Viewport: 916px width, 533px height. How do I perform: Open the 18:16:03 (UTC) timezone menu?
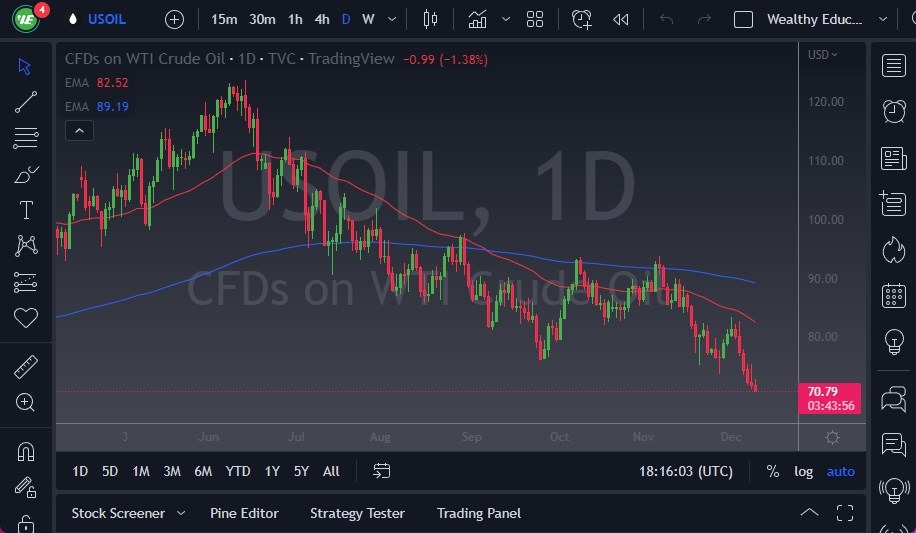pos(686,471)
